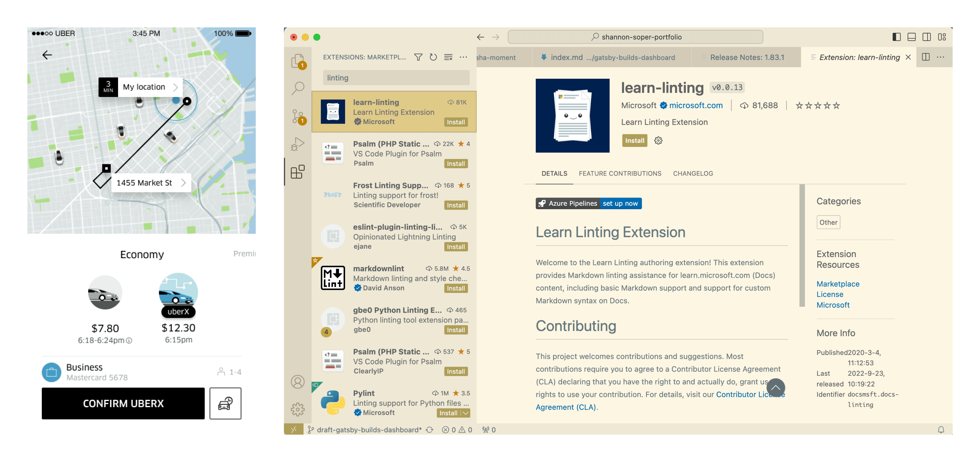Open editor More Actions ellipsis
The image size is (980, 462).
[940, 57]
